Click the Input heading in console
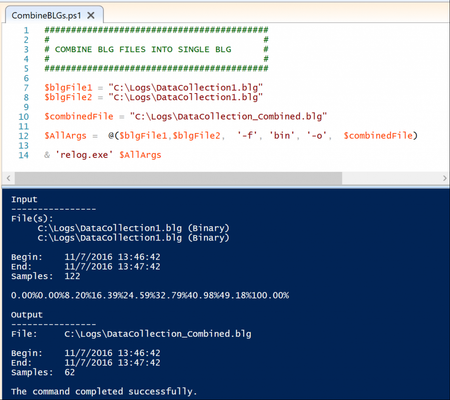The height and width of the screenshot is (400, 450). pyautogui.click(x=24, y=199)
